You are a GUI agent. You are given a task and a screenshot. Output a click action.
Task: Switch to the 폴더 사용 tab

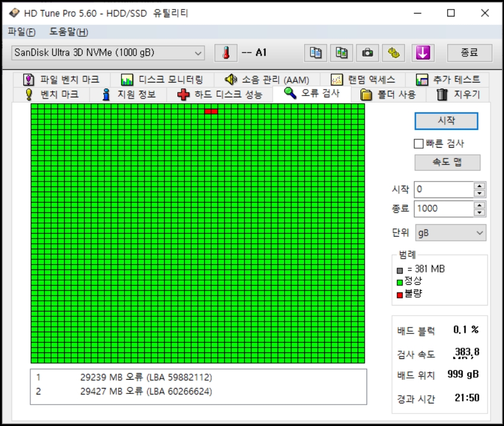(388, 94)
